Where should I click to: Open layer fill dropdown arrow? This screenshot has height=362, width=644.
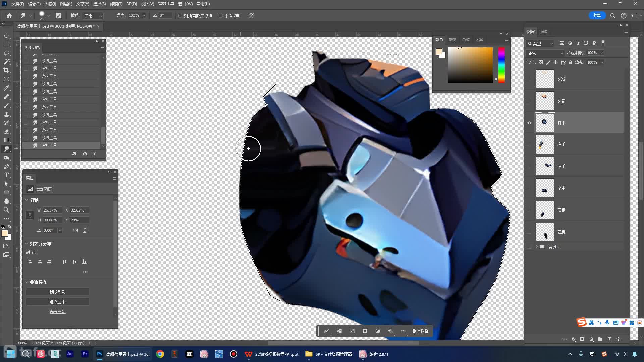click(x=602, y=62)
